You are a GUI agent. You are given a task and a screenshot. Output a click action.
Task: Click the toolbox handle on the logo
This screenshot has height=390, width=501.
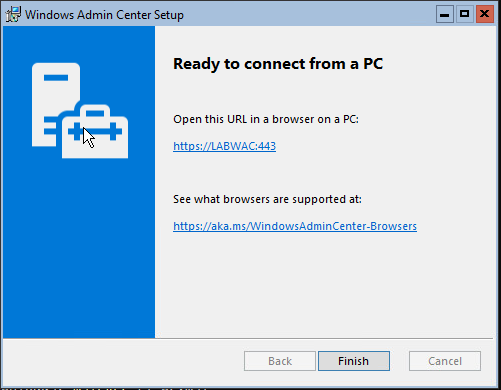click(x=95, y=110)
